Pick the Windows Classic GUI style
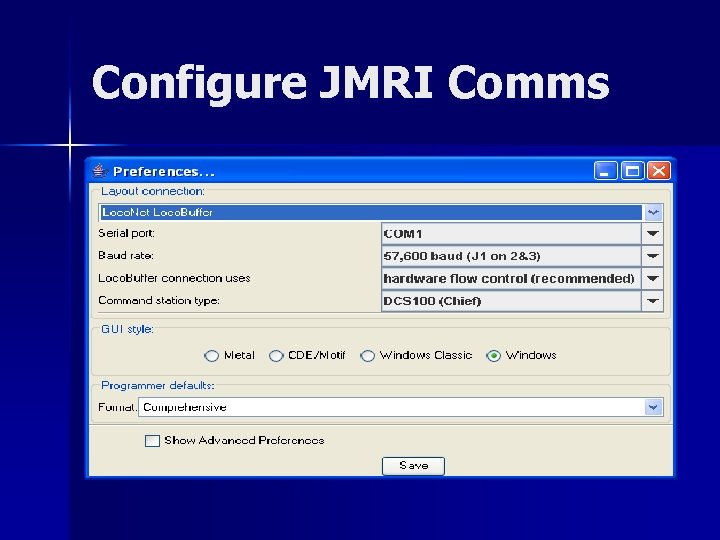Viewport: 720px width, 540px height. click(367, 356)
